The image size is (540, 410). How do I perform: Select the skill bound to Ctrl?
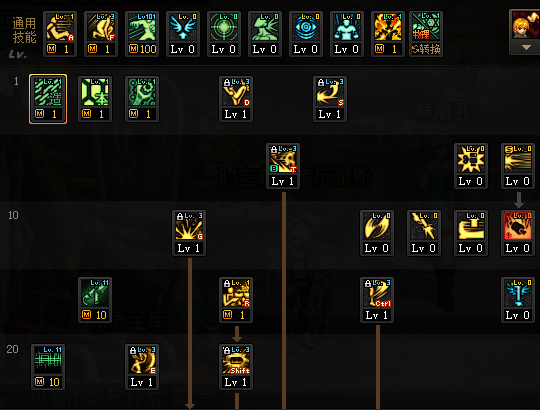[x=377, y=300]
